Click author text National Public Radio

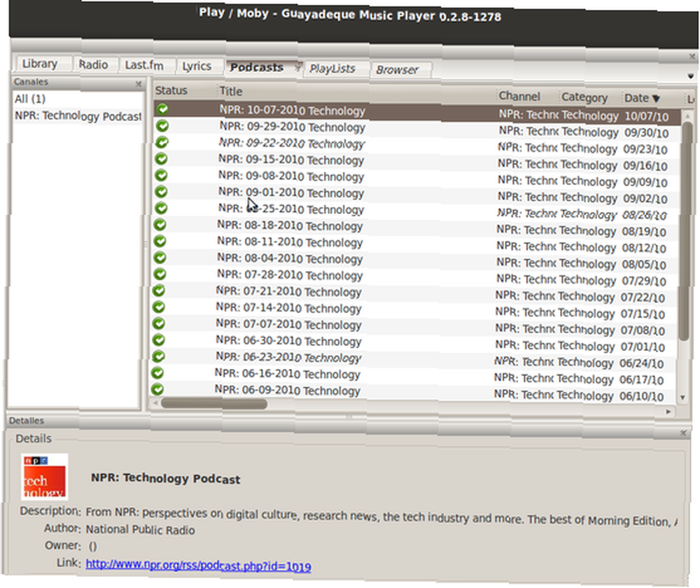(x=140, y=530)
